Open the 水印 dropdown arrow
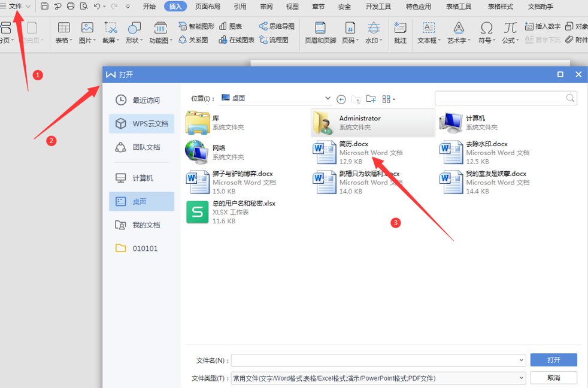588x388 pixels. (381, 41)
